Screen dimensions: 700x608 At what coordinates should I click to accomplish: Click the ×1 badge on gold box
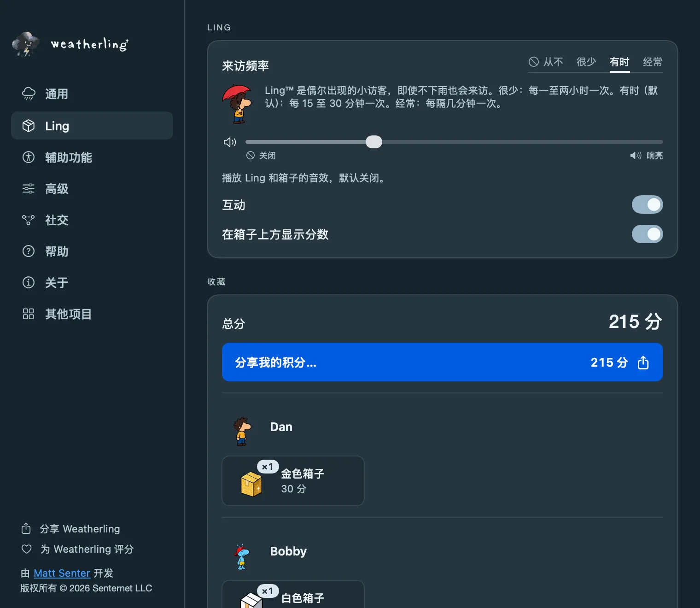click(x=268, y=467)
